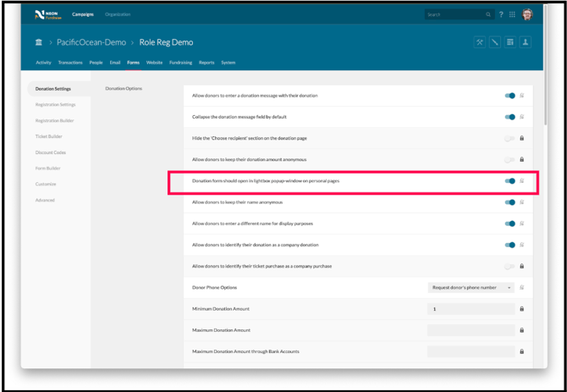The width and height of the screenshot is (567, 392).
Task: Toggle allow donors to keep name anonymous
Action: point(509,202)
